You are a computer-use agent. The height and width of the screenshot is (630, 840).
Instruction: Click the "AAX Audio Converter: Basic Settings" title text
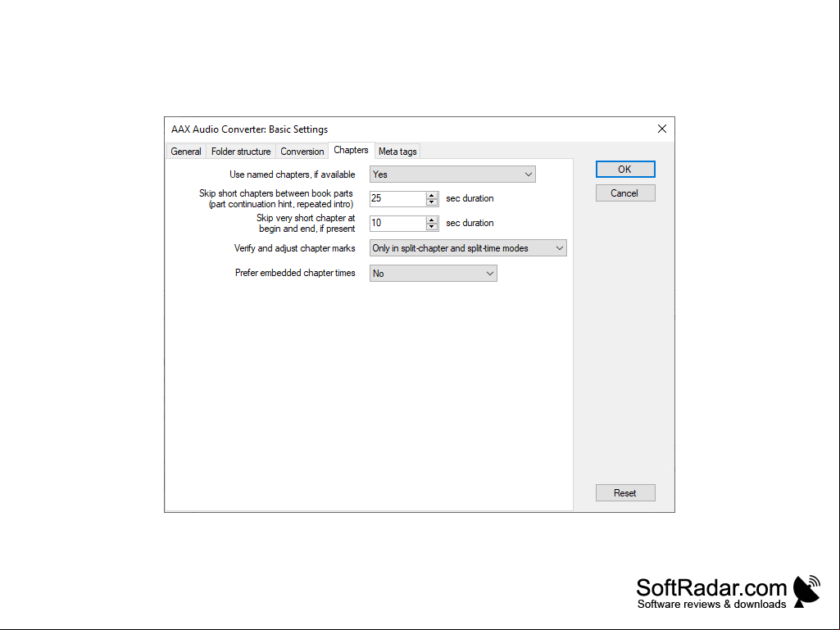tap(250, 129)
